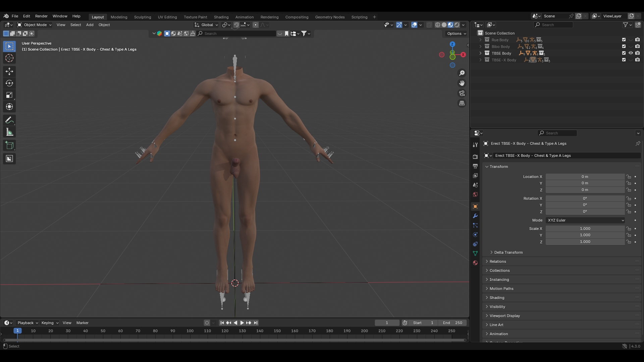The height and width of the screenshot is (362, 644).
Task: Open the Modifiers wrench properties tab
Action: (475, 216)
